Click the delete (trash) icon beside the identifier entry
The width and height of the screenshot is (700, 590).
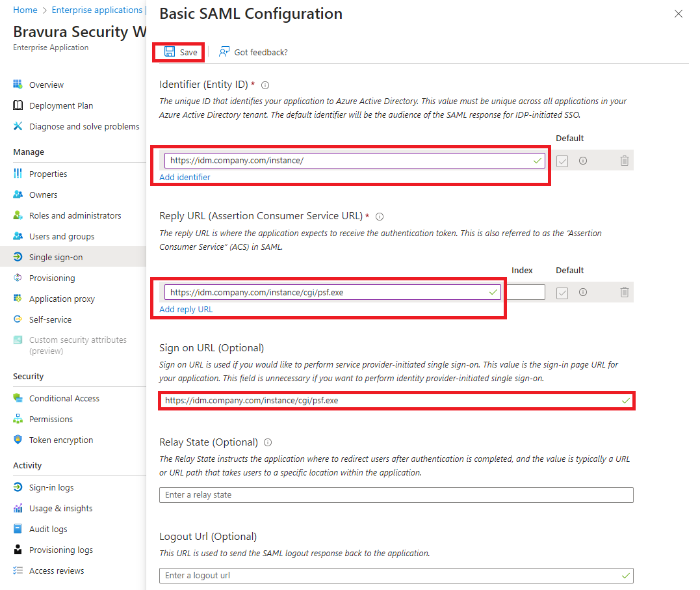pos(625,160)
